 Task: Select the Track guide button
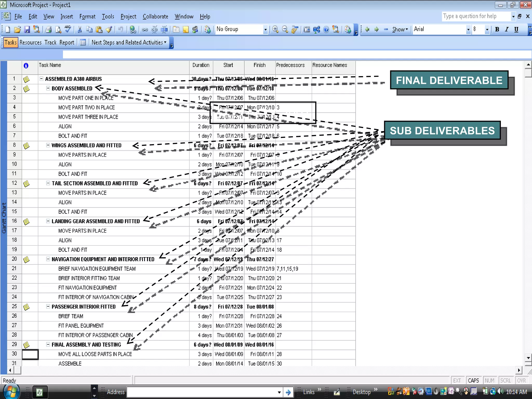[x=50, y=42]
